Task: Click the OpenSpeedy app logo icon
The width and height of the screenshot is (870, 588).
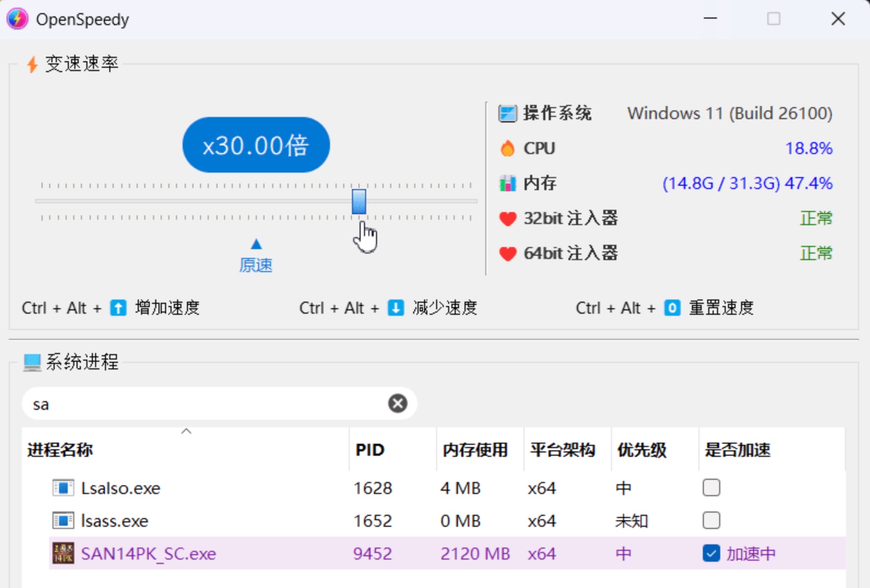Action: 17,19
